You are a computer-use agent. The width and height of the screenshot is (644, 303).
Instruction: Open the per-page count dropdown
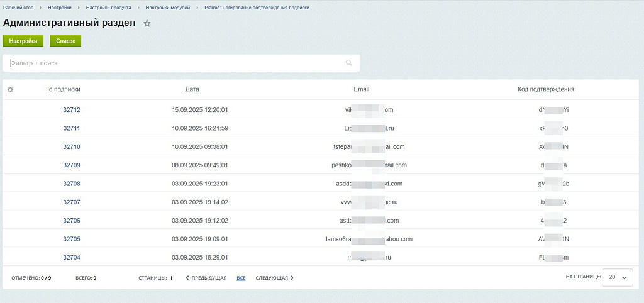[x=617, y=277]
